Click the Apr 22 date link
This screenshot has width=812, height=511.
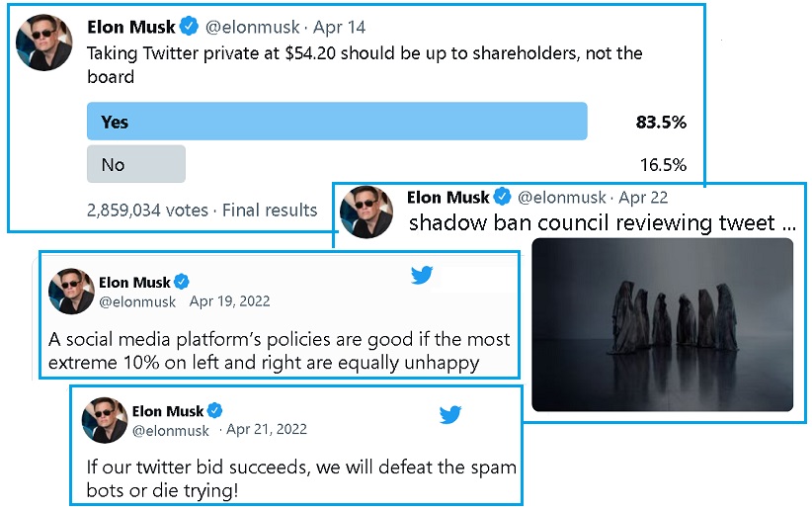click(644, 197)
